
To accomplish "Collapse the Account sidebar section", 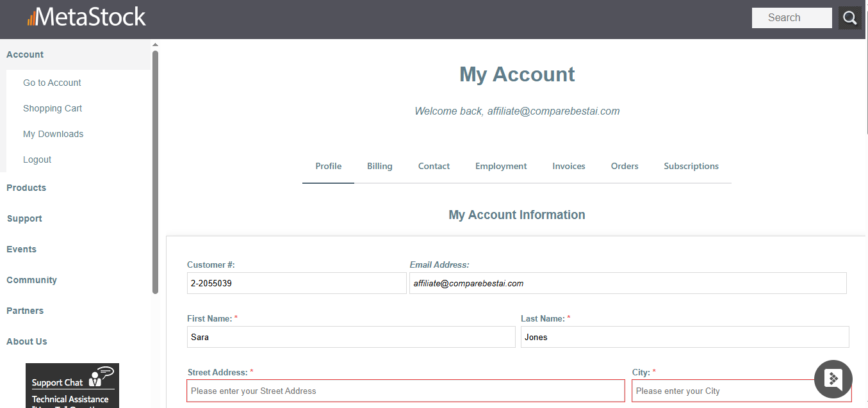I will pos(75,54).
